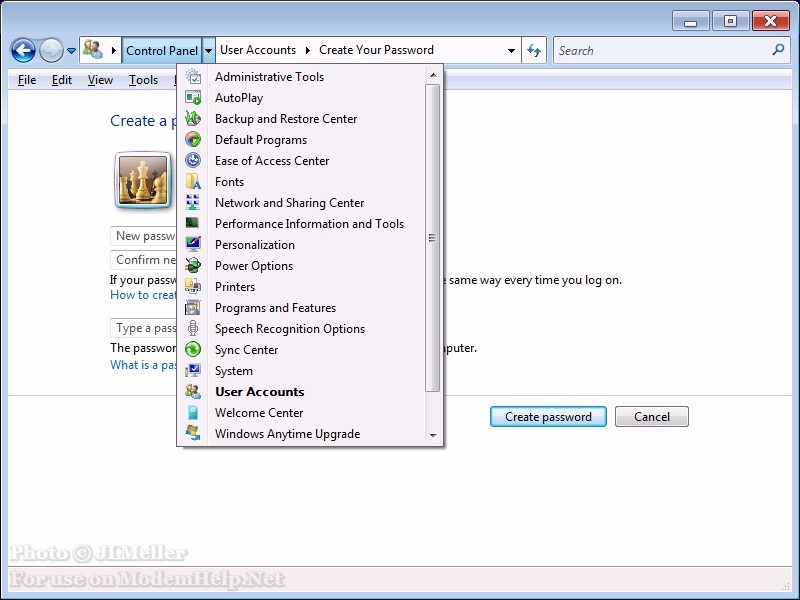Open Performance Information and Tools
The width and height of the screenshot is (800, 600).
(309, 223)
